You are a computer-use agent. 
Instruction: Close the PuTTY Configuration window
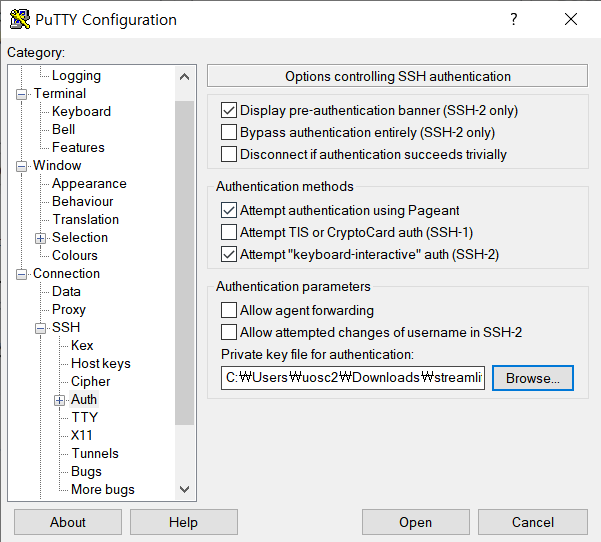(571, 19)
